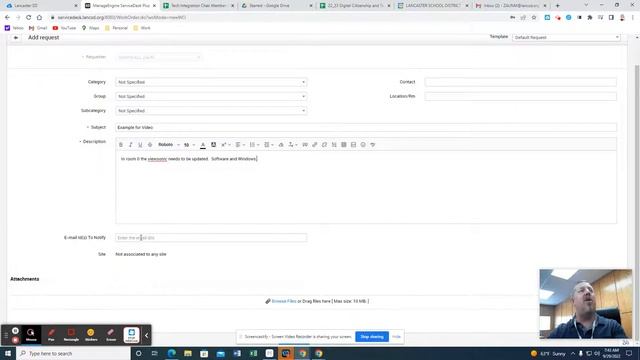
Task: Open indent options in editor toolbar
Action: pyautogui.click(x=269, y=145)
